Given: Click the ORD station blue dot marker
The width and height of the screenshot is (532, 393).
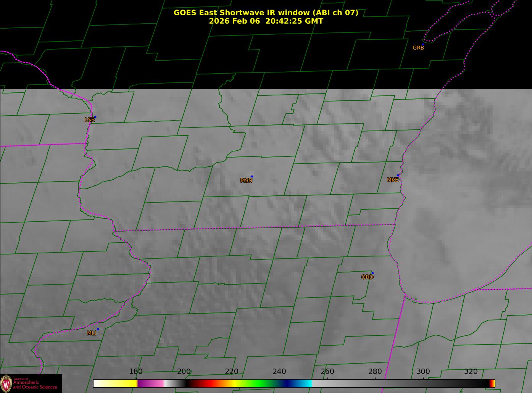Looking at the screenshot, I should point(372,273).
